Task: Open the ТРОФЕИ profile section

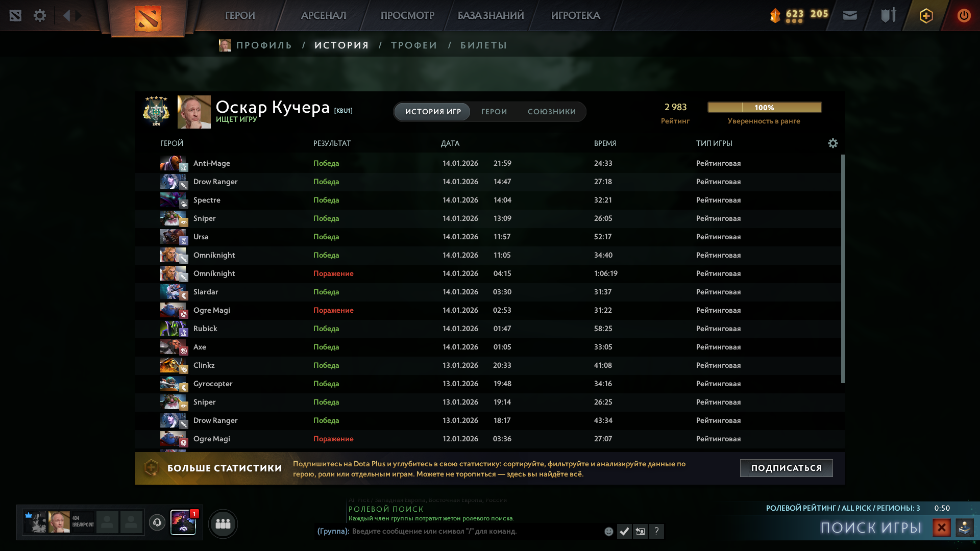Action: click(x=414, y=45)
